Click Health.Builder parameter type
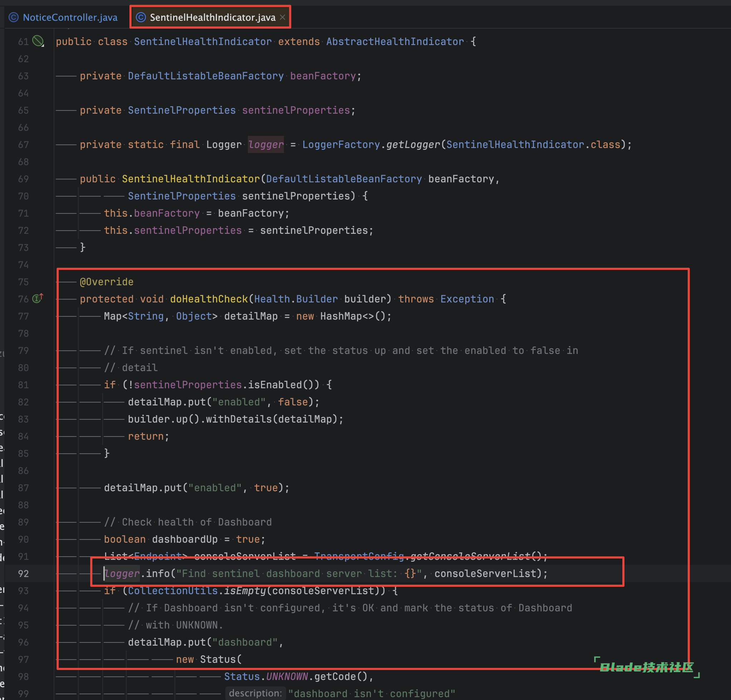Image resolution: width=731 pixels, height=700 pixels. click(296, 299)
